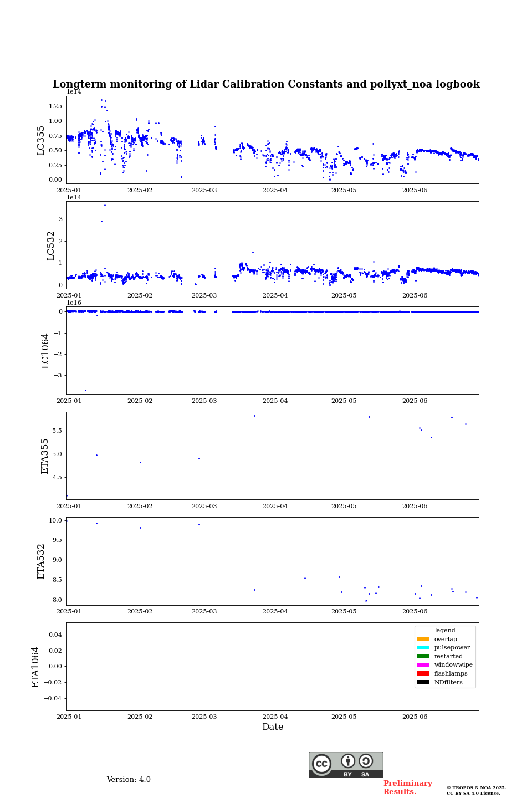Click the 2025-06 tick under ETA1064 plot

coord(415,717)
